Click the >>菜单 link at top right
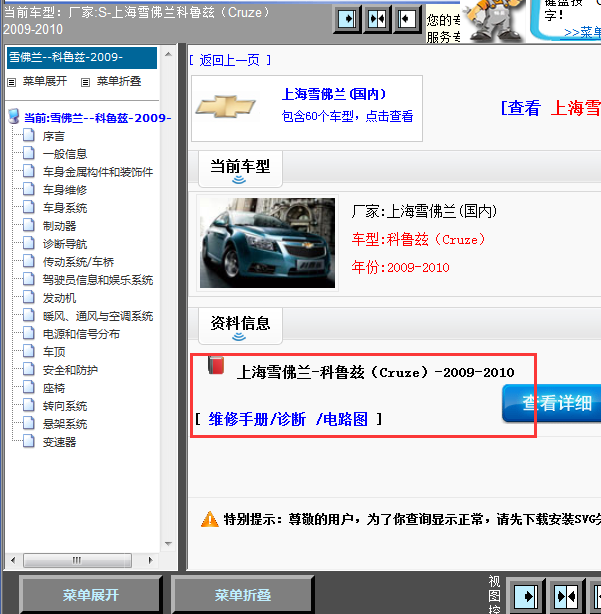This screenshot has width=601, height=614. pyautogui.click(x=583, y=33)
